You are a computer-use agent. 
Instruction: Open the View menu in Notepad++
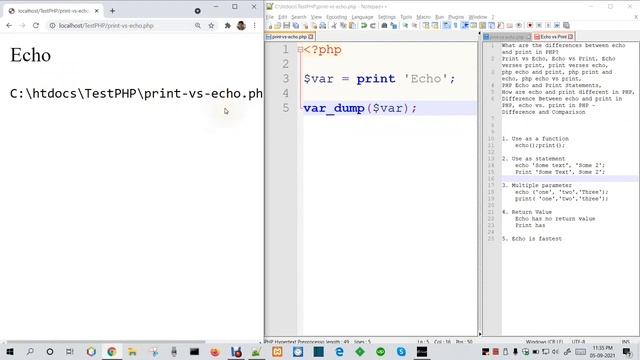316,17
